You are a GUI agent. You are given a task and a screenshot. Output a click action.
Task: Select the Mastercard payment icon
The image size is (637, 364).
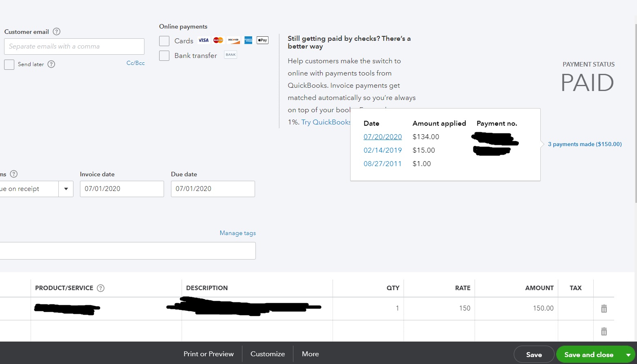pyautogui.click(x=218, y=40)
